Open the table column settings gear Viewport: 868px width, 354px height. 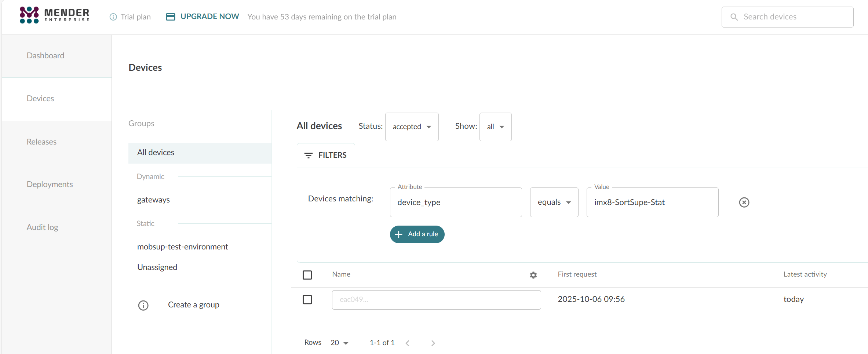[x=533, y=275]
